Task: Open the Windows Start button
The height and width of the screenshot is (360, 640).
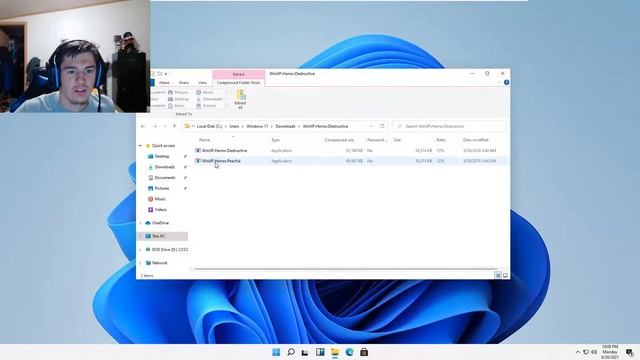Action: tap(276, 352)
